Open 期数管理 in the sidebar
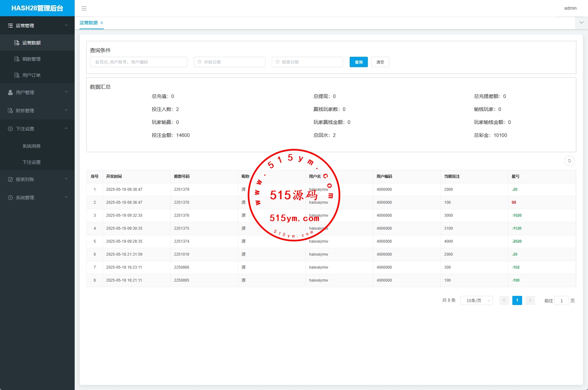 31,59
